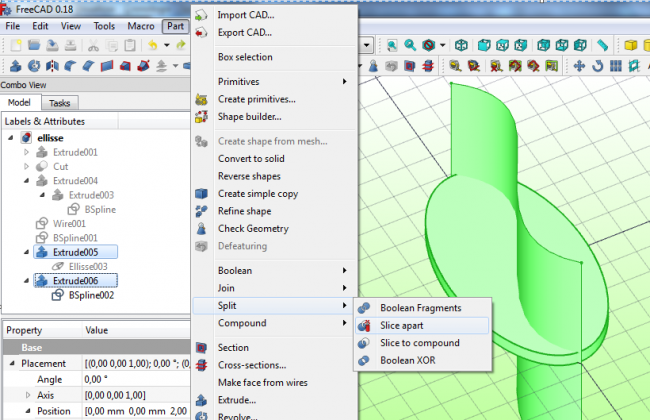This screenshot has width=650, height=420.
Task: Click the Undo arrow icon
Action: (x=152, y=45)
